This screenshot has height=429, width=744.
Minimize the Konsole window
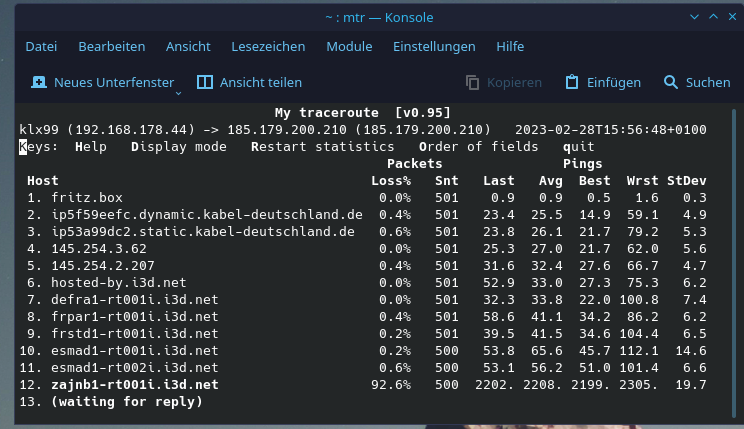(x=694, y=16)
